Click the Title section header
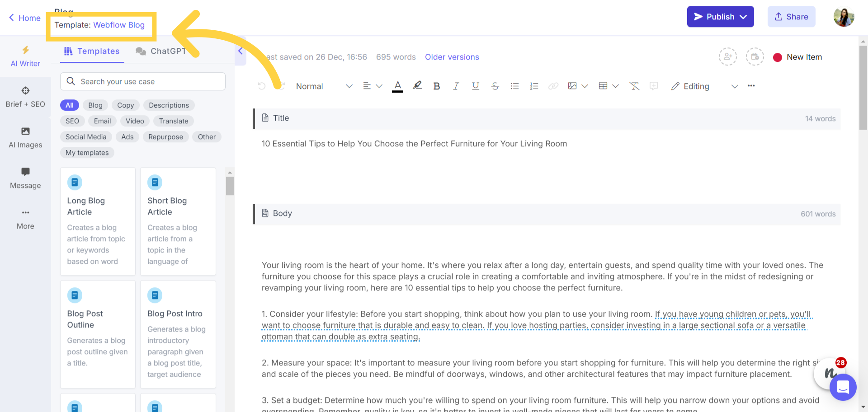Viewport: 868px width, 412px height. pyautogui.click(x=547, y=118)
